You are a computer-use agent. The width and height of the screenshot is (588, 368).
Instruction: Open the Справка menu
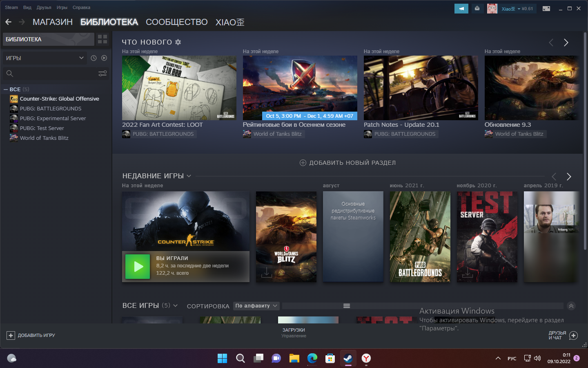coord(81,7)
